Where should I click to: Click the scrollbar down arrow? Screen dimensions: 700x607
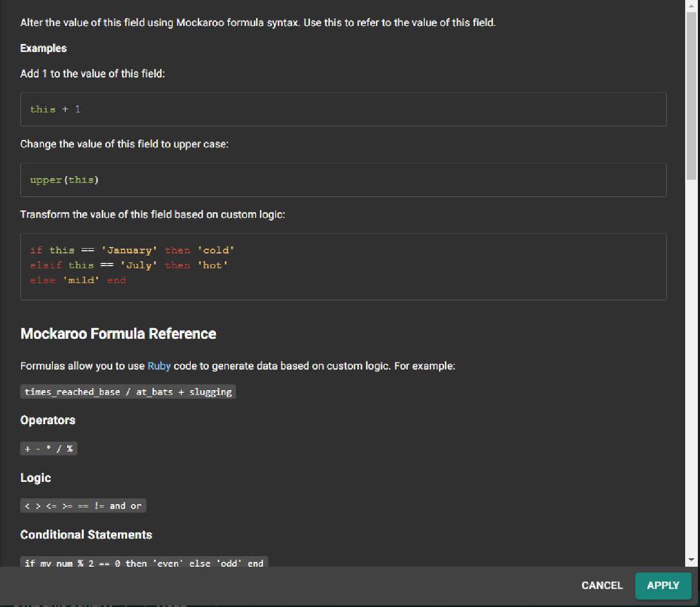pyautogui.click(x=692, y=559)
